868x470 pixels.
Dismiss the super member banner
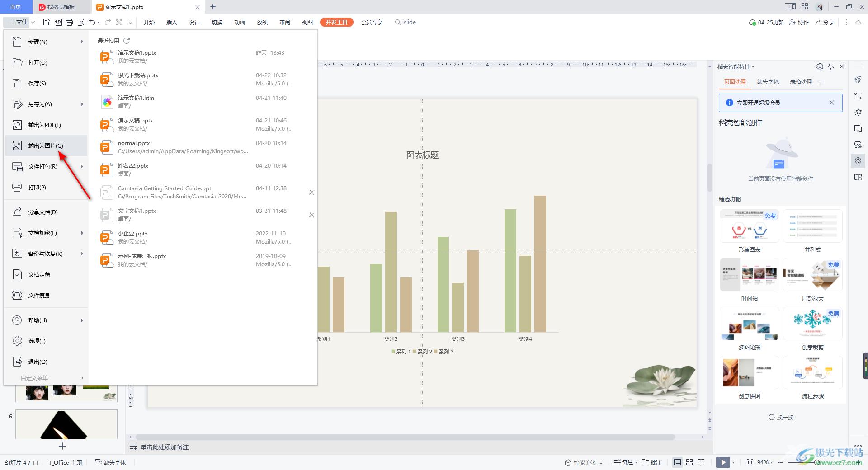click(x=832, y=103)
